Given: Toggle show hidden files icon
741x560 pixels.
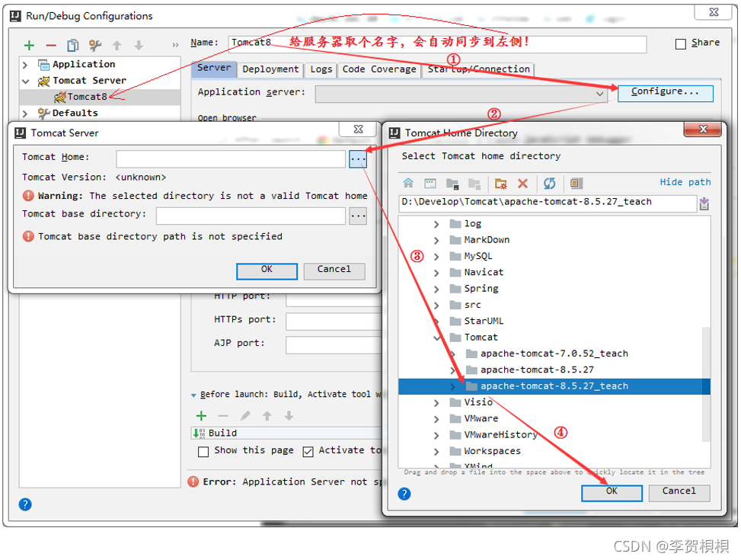Looking at the screenshot, I should [577, 183].
